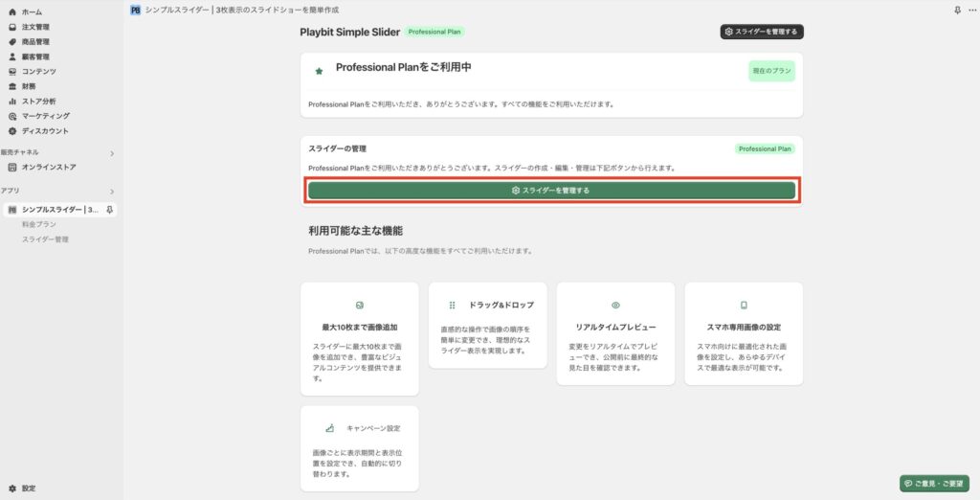The width and height of the screenshot is (980, 500).
Task: Click the 設定 gear icon
Action: coord(11,489)
